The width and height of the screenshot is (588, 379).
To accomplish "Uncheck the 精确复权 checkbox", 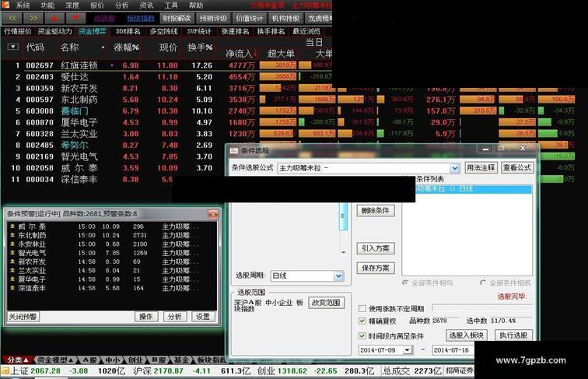I will click(362, 321).
